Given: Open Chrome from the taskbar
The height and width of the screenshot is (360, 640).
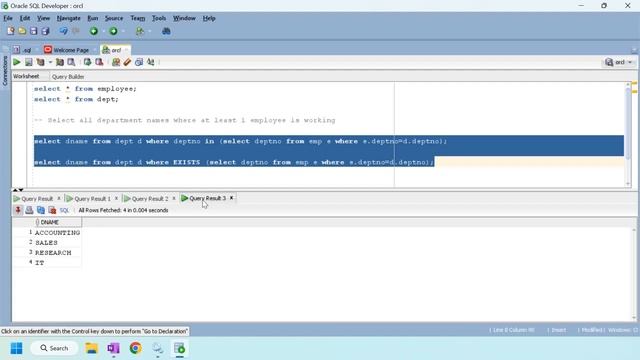Looking at the screenshot, I should pos(136,348).
